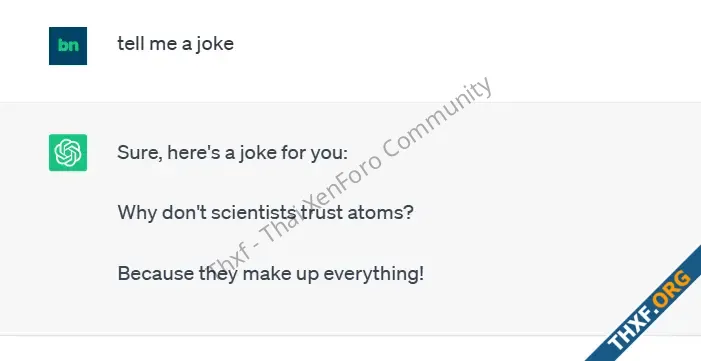Image resolution: width=701 pixels, height=361 pixels.
Task: Select the "Because they make up everything!" punchline
Action: tap(270, 273)
